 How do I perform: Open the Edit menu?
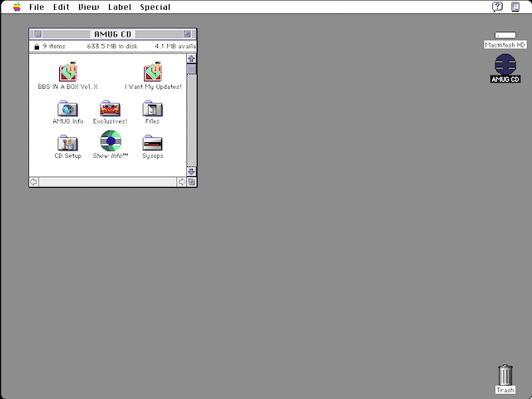click(61, 7)
